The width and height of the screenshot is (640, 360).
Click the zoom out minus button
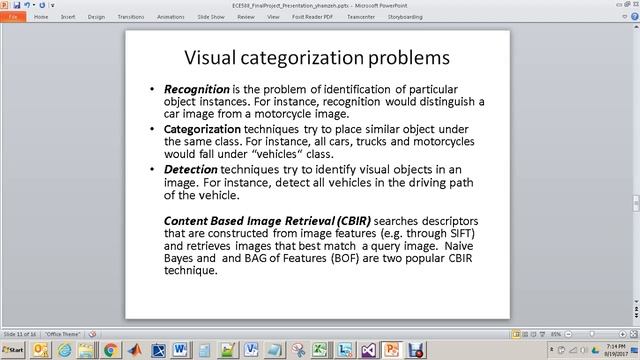pos(568,334)
